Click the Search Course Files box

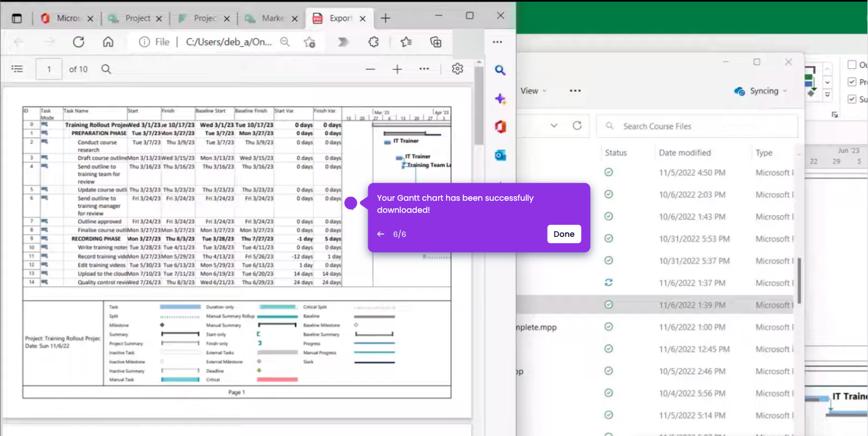pyautogui.click(x=697, y=126)
